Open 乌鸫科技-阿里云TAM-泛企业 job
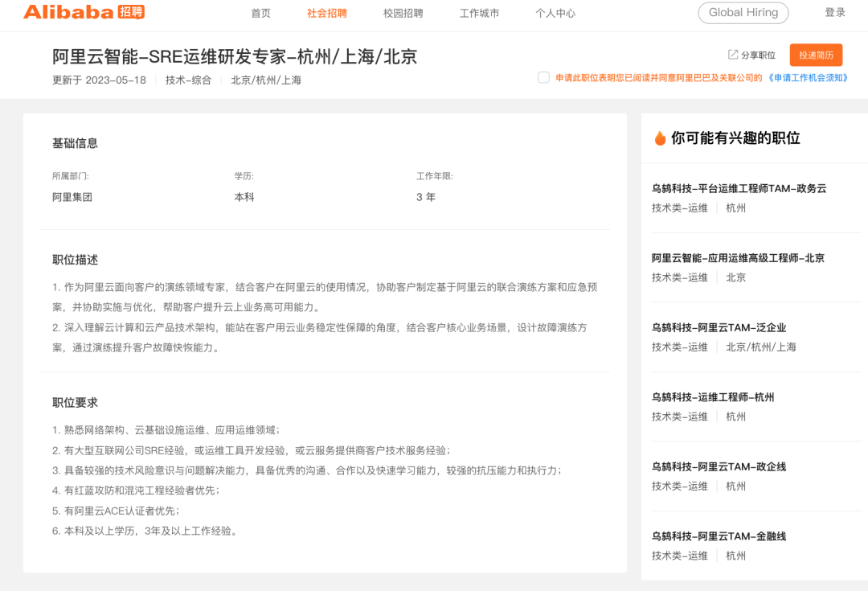The width and height of the screenshot is (868, 591). click(x=719, y=328)
